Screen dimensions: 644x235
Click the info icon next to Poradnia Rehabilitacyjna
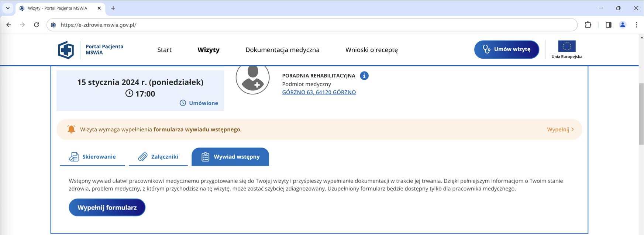coord(364,76)
